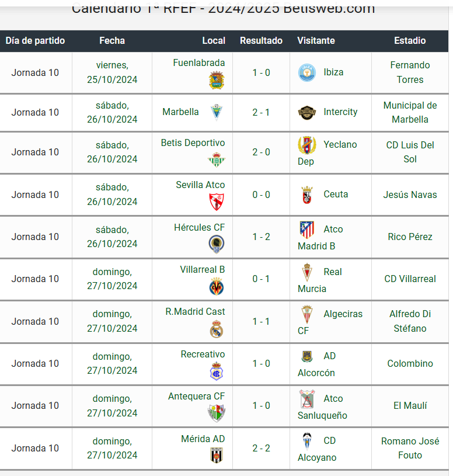Click the Sevilla Atco shield logo

[x=217, y=202]
